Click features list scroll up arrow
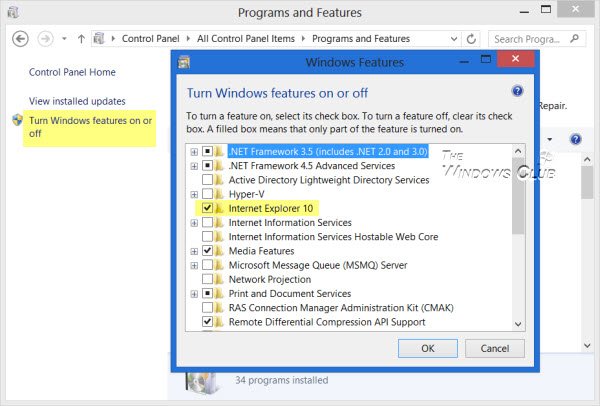Image resolution: width=600 pixels, height=406 pixels. tap(518, 151)
